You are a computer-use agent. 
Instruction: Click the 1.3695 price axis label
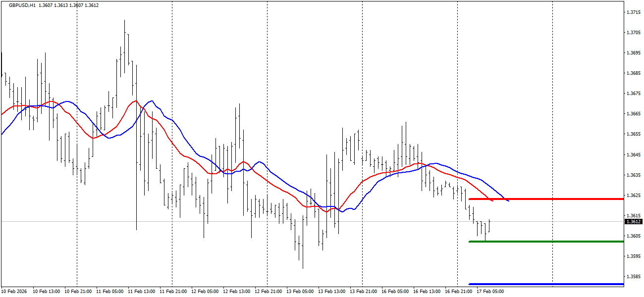(634, 52)
